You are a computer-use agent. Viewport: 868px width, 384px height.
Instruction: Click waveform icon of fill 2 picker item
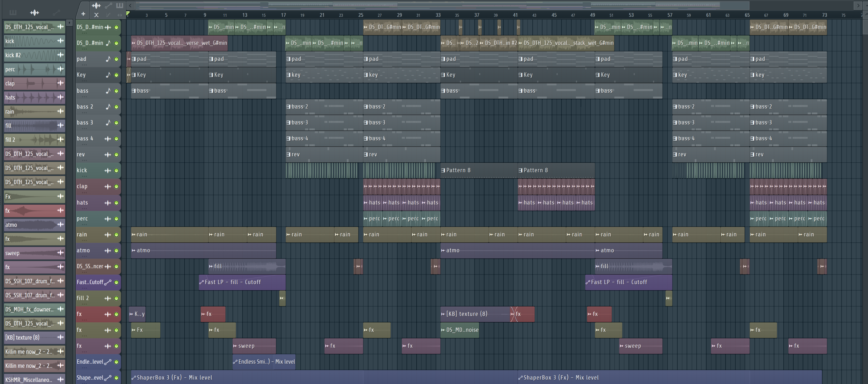pos(60,139)
